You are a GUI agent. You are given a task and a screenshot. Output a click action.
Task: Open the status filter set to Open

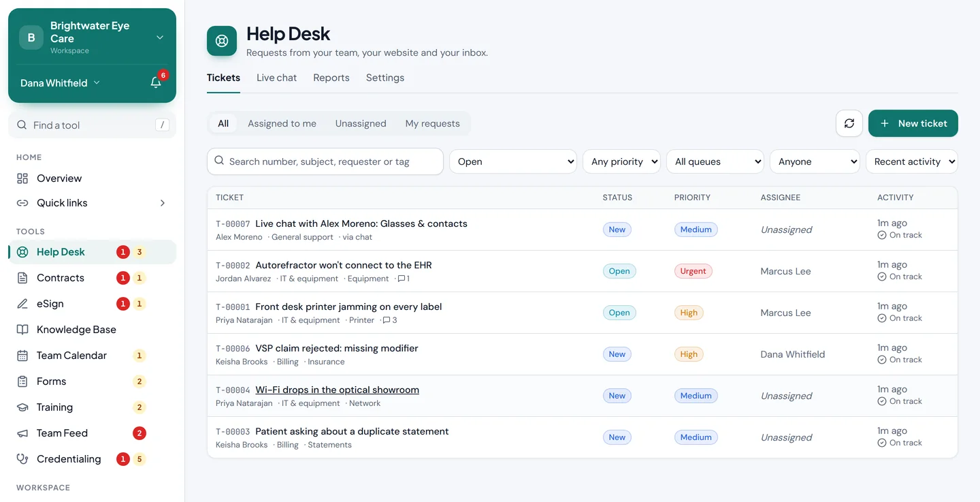pyautogui.click(x=513, y=161)
